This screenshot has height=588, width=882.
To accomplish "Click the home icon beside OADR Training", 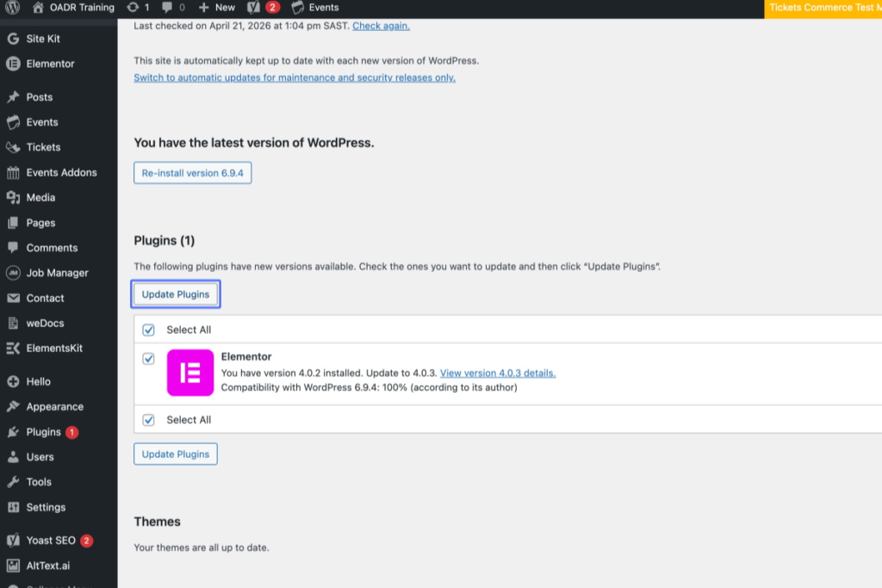I will coord(38,7).
